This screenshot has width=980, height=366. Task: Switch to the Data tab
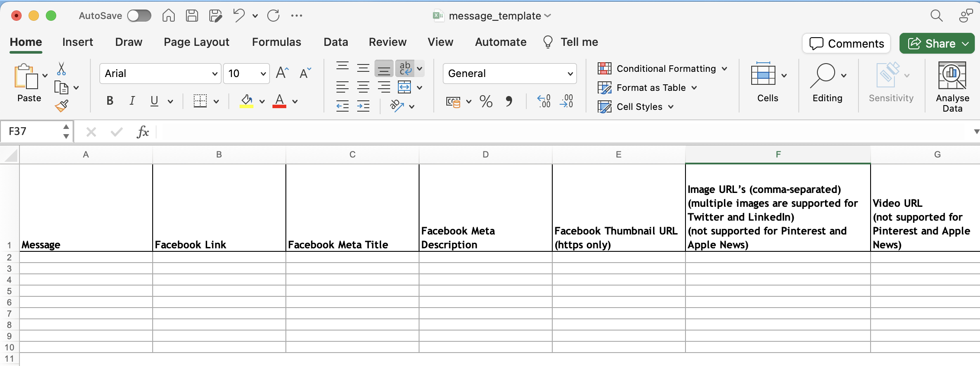pos(336,42)
